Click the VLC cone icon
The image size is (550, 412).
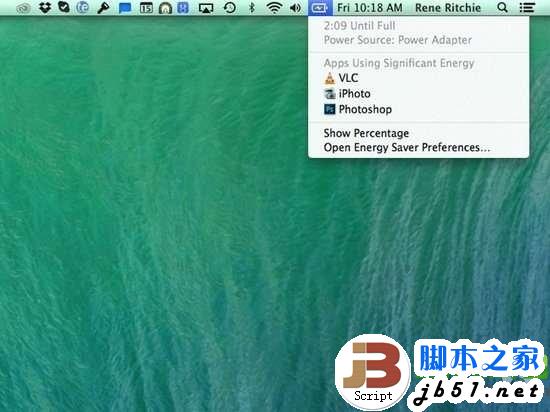329,78
